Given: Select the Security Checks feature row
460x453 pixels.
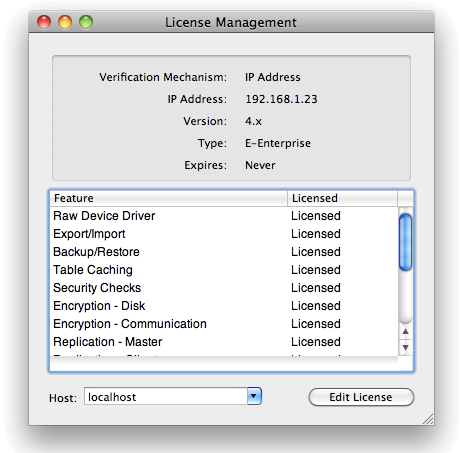Looking at the screenshot, I should tap(224, 288).
